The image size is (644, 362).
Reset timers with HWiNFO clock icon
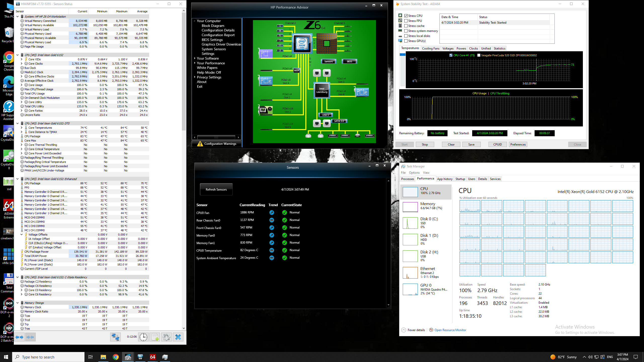pyautogui.click(x=143, y=337)
